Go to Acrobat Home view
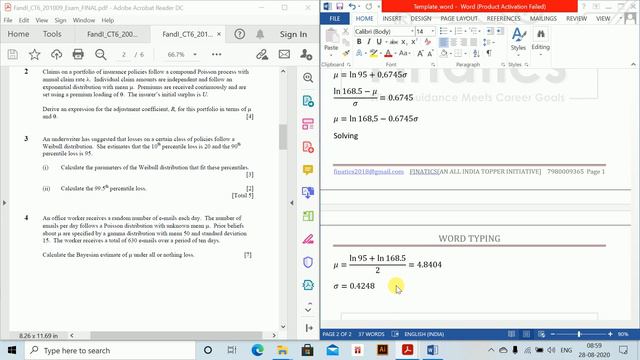 [x=18, y=34]
